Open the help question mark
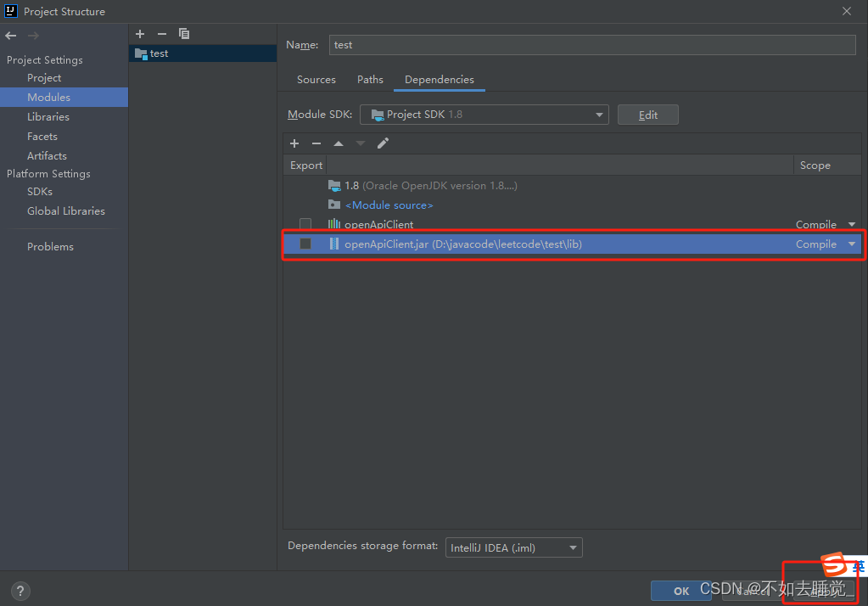The height and width of the screenshot is (606, 868). pos(20,591)
